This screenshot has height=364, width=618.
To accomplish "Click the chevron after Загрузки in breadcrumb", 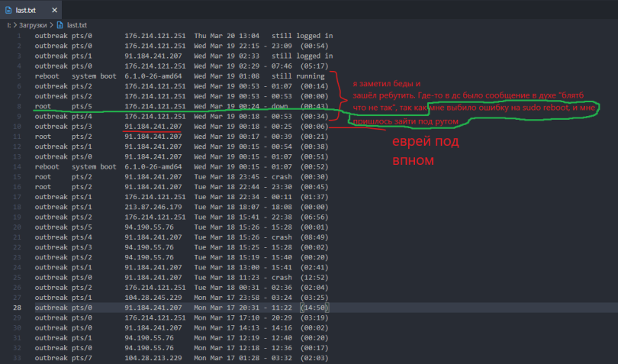I will pos(51,25).
